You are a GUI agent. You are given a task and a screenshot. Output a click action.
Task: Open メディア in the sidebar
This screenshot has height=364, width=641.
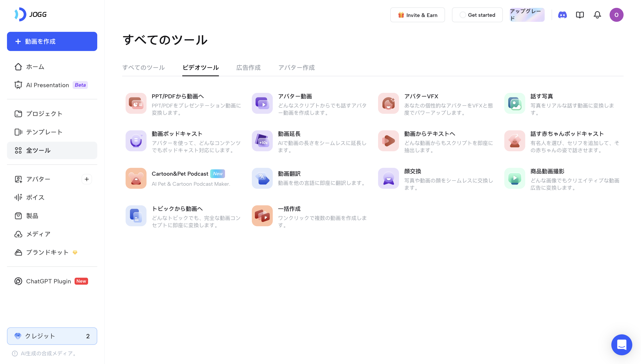pos(52,234)
